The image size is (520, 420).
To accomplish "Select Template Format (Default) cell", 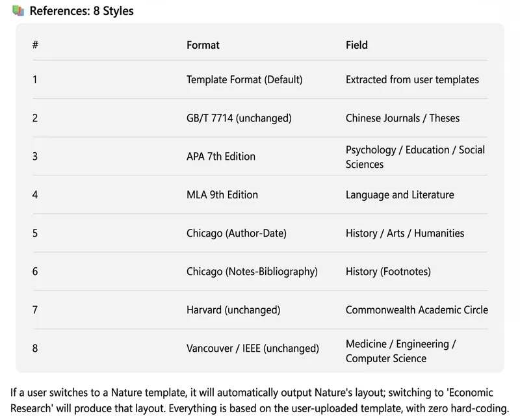I will pyautogui.click(x=244, y=79).
